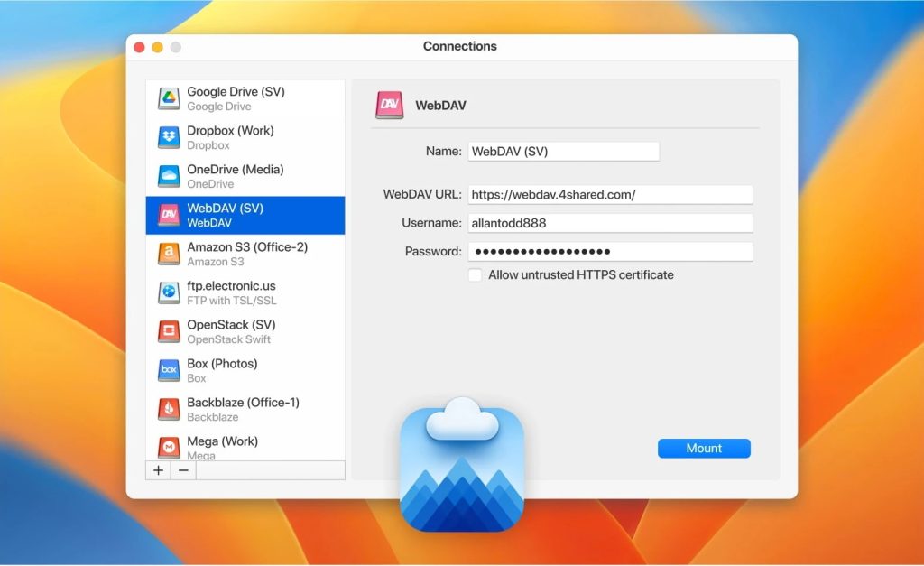Click the 'Allow untrusted HTTPS certificate' label
The image size is (924, 566).
[x=581, y=274]
